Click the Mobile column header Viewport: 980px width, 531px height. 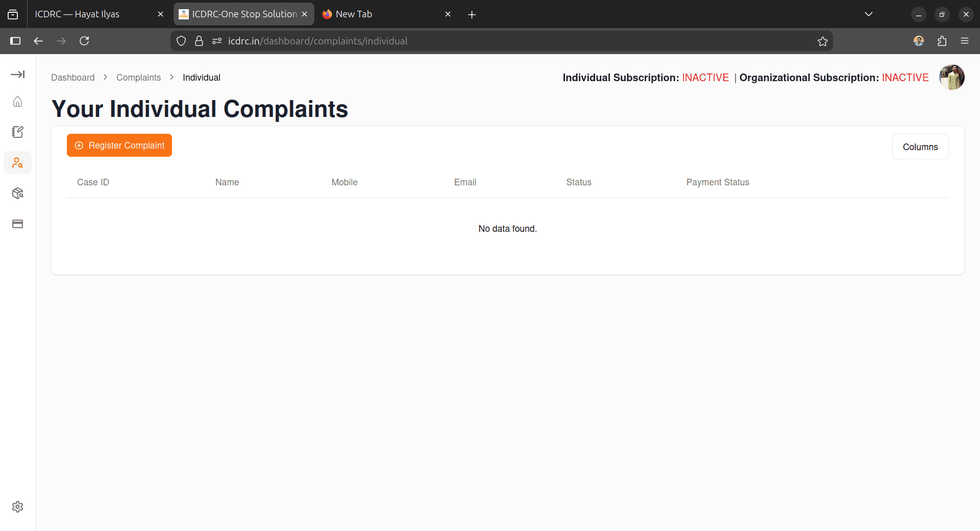pos(345,182)
